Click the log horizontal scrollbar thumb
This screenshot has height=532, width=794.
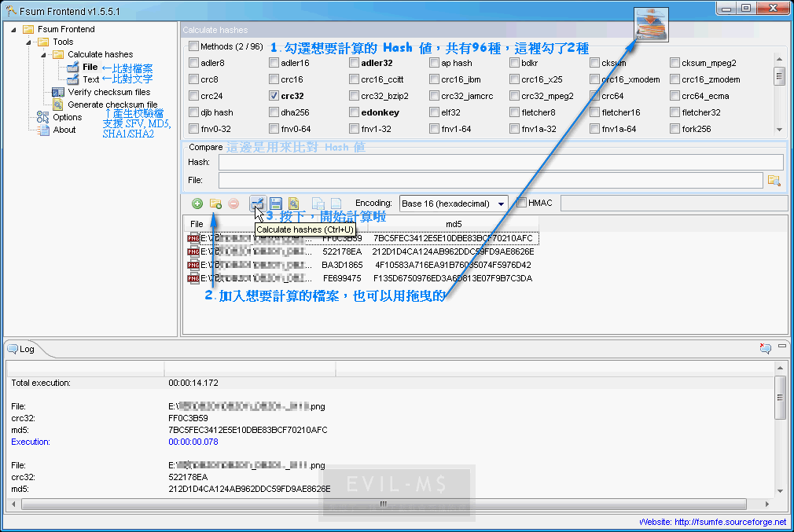click(384, 504)
